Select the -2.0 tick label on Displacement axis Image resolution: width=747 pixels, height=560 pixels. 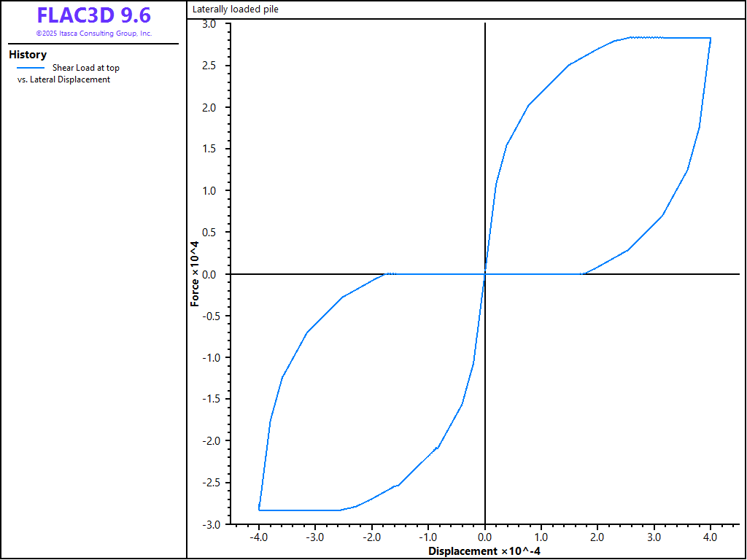[x=371, y=537]
